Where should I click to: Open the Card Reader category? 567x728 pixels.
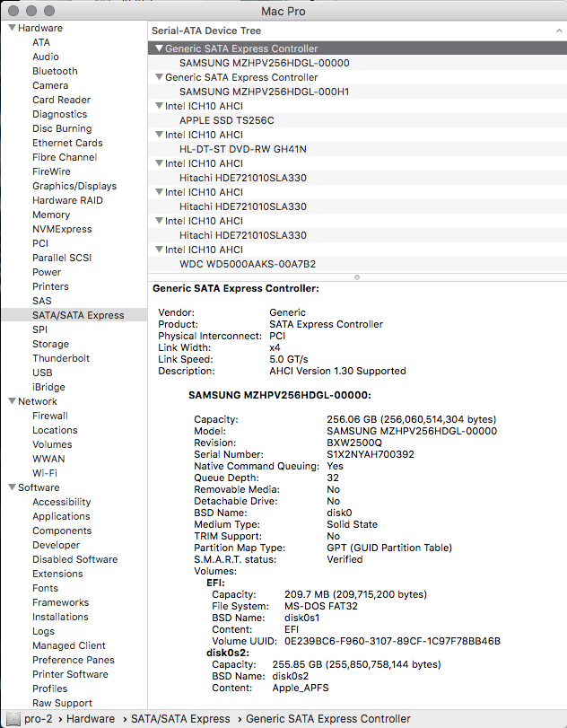61,100
